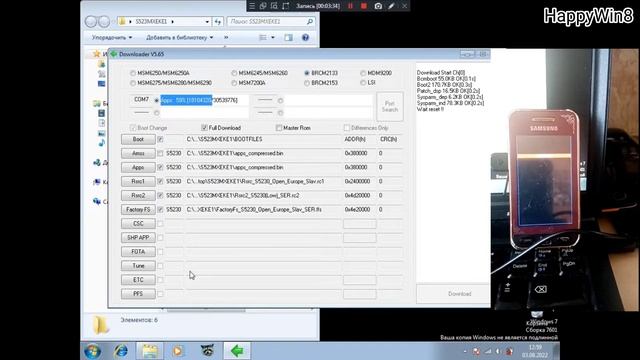Expand the Explorer toolbar overflow chevron
This screenshot has width=640, height=360.
(x=226, y=38)
